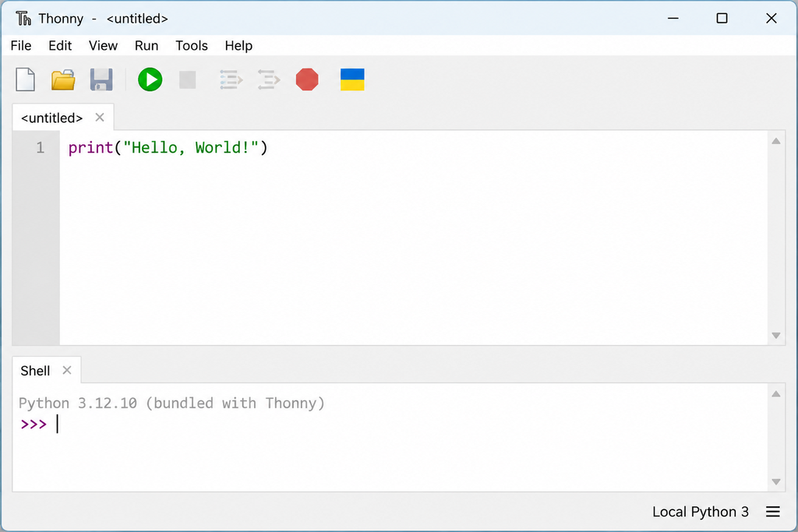The height and width of the screenshot is (532, 798).
Task: Open the interpreter hamburger menu in status bar
Action: click(x=772, y=512)
